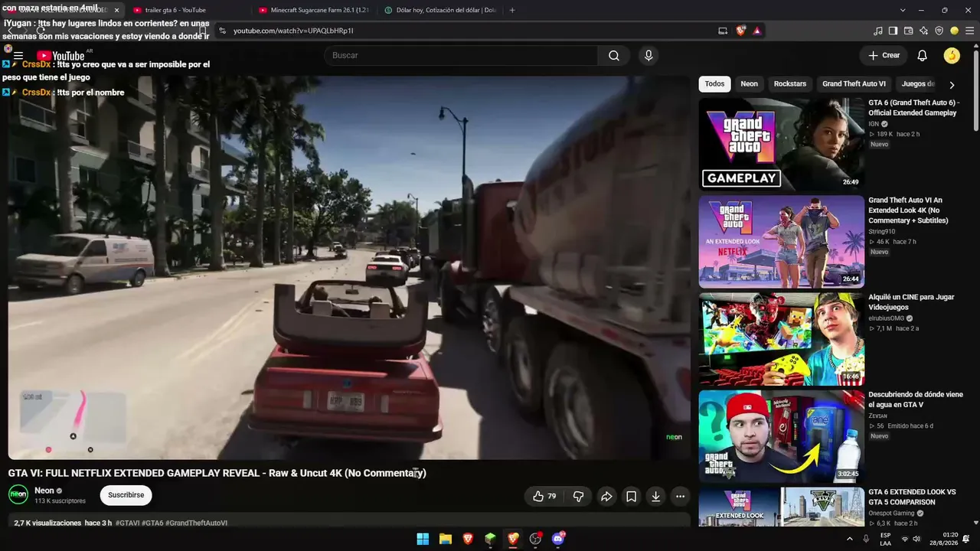Open the Neon channel name link

click(44, 491)
